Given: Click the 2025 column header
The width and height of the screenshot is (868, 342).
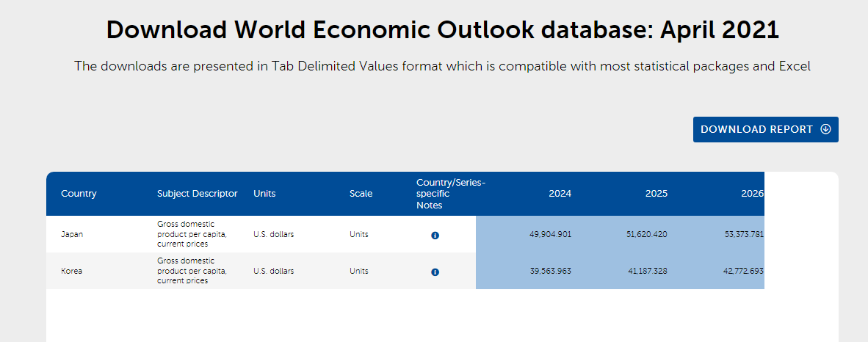Looking at the screenshot, I should [656, 194].
